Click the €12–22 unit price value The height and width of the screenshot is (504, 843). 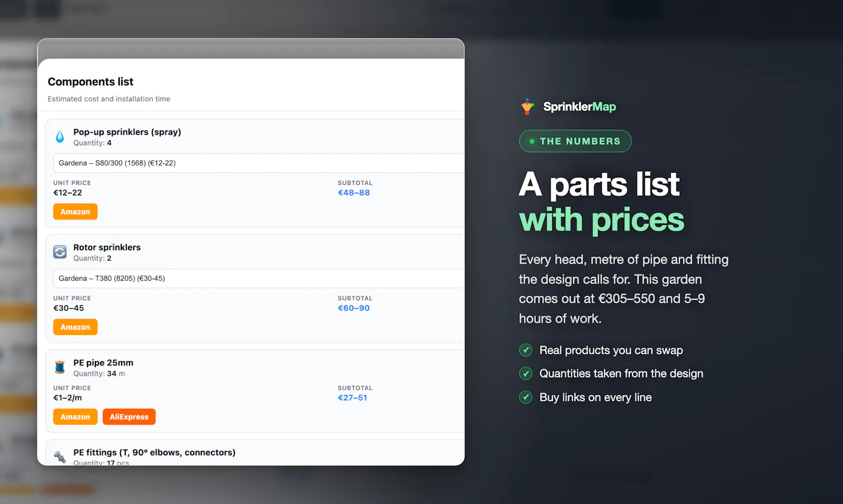click(x=67, y=193)
